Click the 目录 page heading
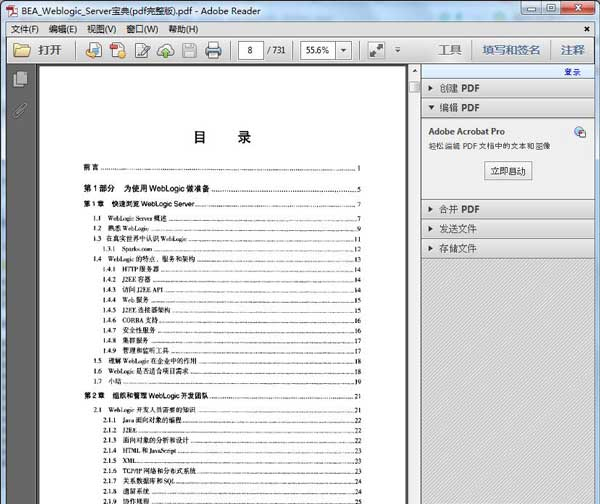600x504 pixels. point(222,137)
